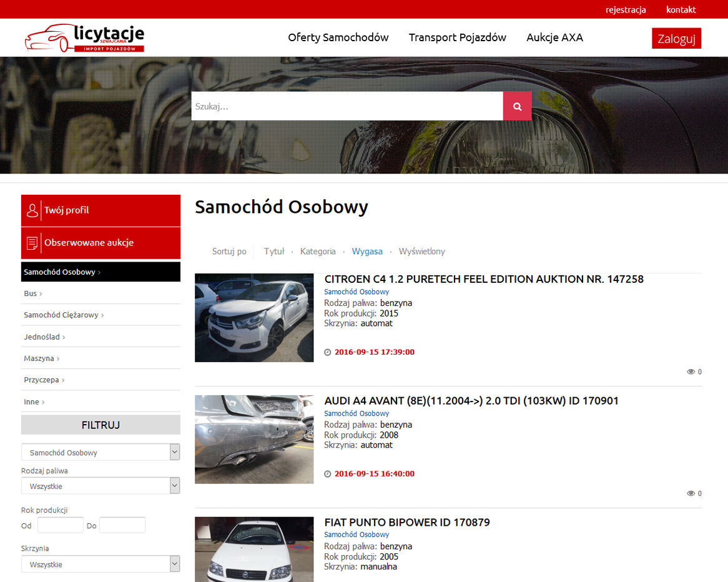The height and width of the screenshot is (582, 728).
Task: Sort listings by Wyświetlony
Action: [x=421, y=251]
